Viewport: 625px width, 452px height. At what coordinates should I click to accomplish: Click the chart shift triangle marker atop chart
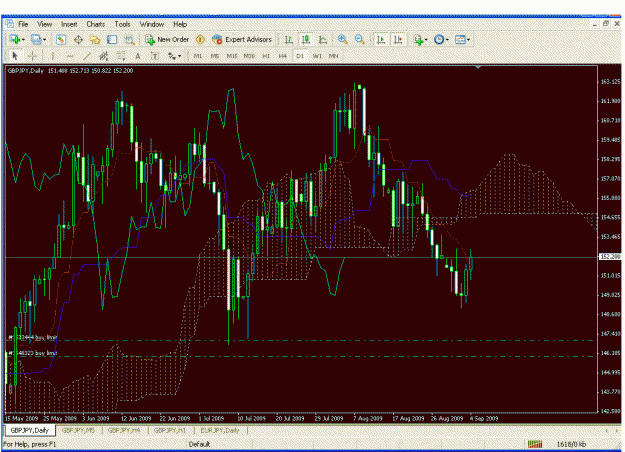click(x=478, y=67)
